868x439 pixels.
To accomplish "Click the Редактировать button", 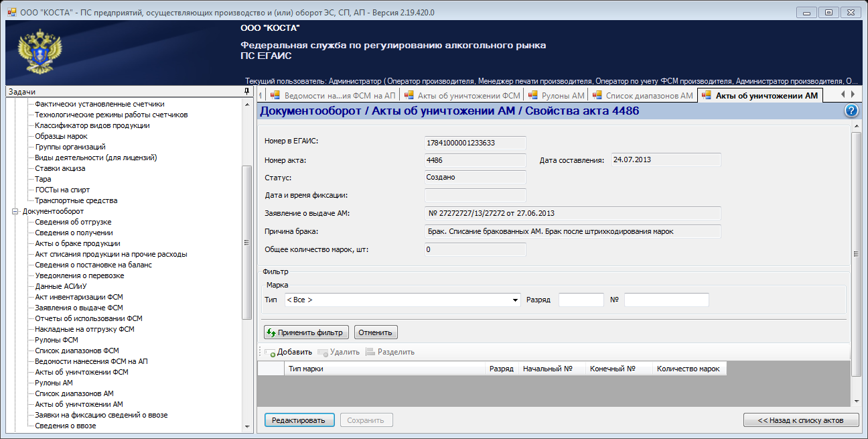I will point(299,420).
